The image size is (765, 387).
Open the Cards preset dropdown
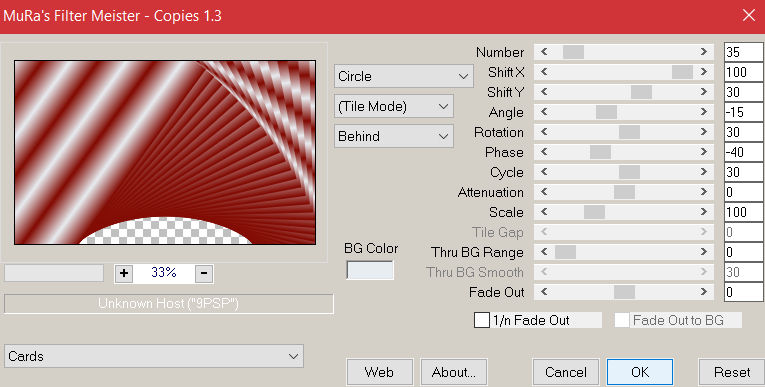tap(154, 356)
